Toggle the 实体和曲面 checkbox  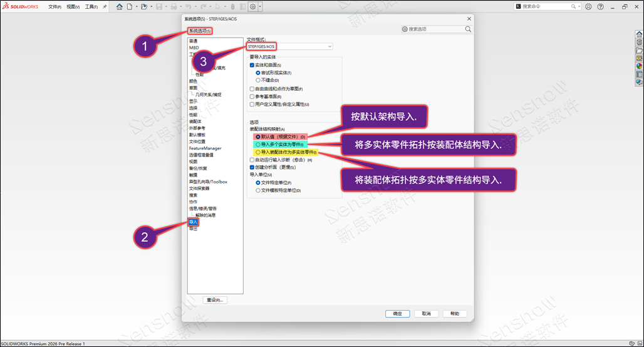coord(252,65)
